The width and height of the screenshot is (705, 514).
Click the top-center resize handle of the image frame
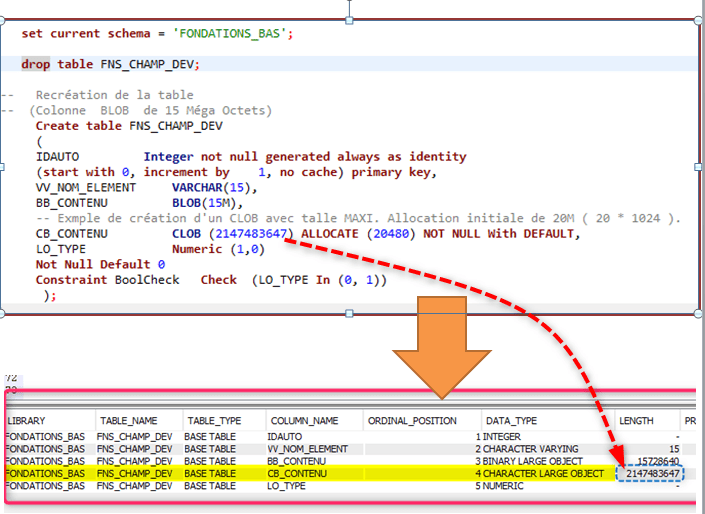pos(349,20)
